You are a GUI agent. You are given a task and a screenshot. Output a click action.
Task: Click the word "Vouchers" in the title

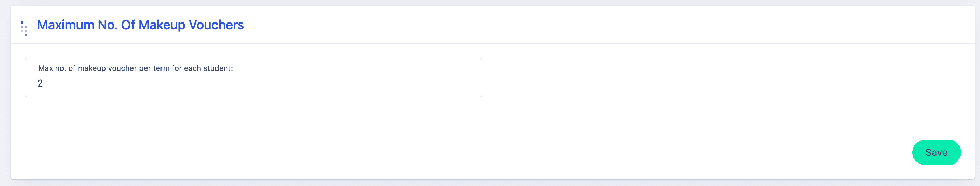click(x=216, y=25)
